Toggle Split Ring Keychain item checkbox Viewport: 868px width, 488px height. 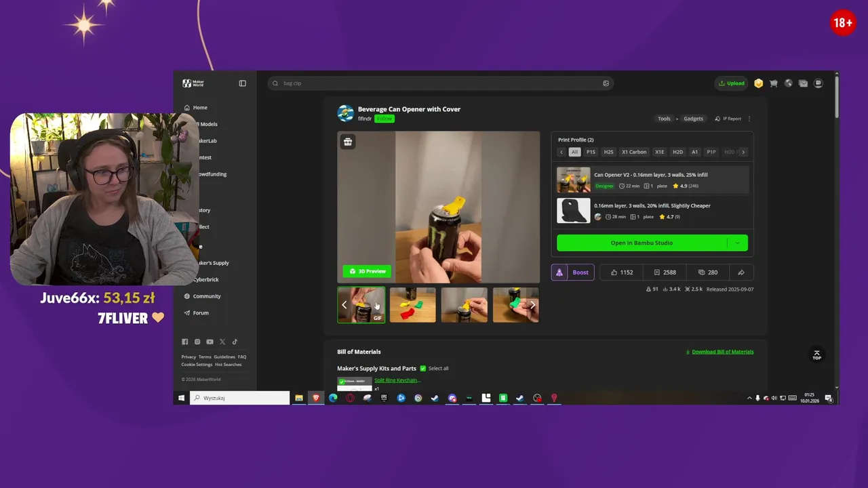342,382
